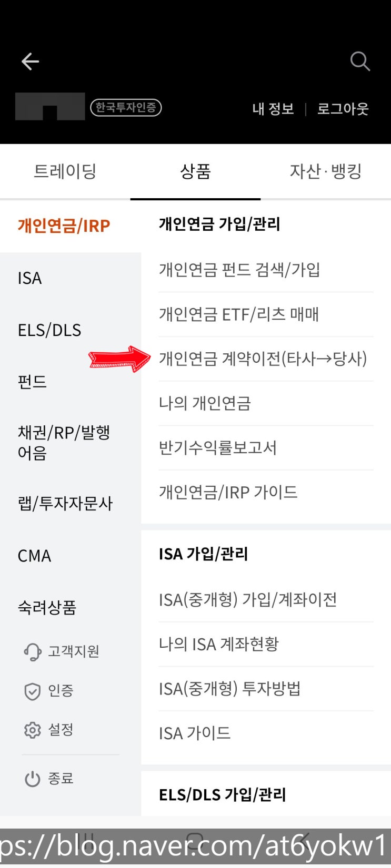Select 랩/투자자문사 sidebar category
The width and height of the screenshot is (391, 868).
click(65, 504)
